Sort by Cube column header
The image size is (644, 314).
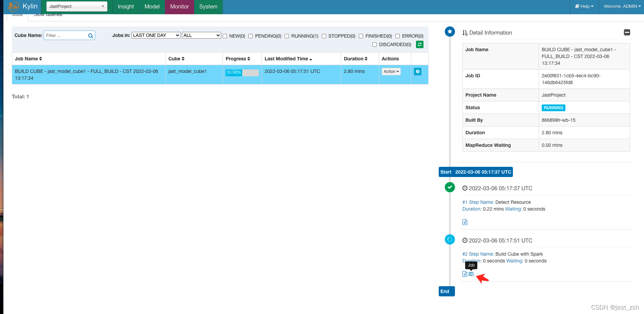tap(176, 59)
